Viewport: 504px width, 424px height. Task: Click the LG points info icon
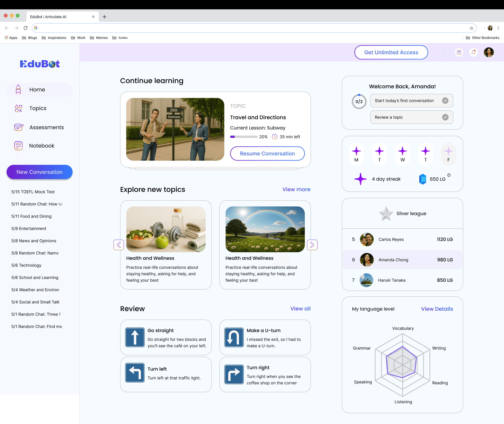pos(449,175)
